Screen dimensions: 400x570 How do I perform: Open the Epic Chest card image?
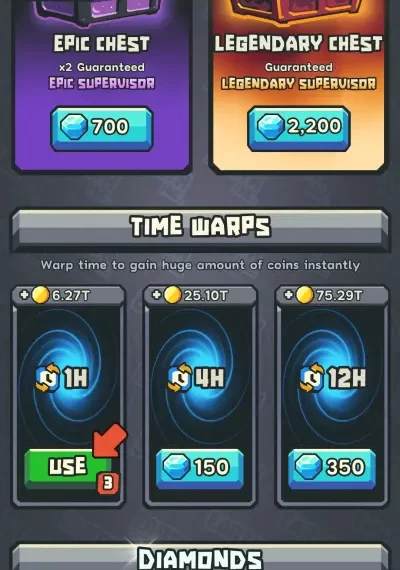pos(101,13)
